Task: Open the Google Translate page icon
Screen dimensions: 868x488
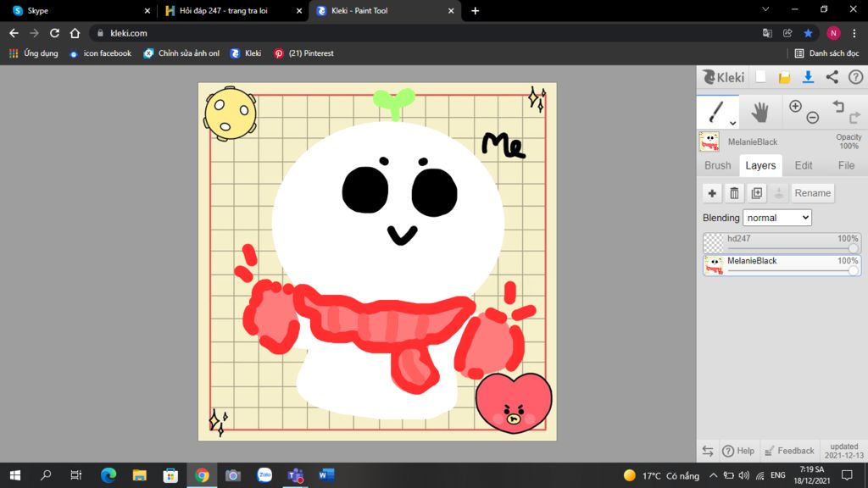Action: 767,33
